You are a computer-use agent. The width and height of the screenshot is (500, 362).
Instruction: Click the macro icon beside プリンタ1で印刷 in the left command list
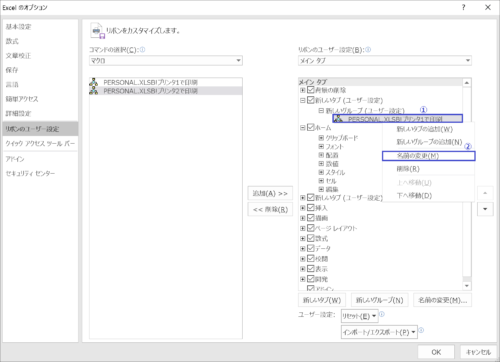94,82
